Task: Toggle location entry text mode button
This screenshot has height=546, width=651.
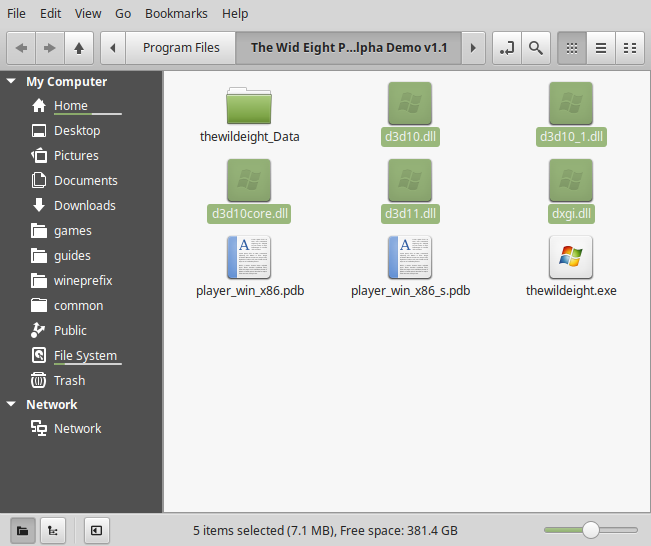Action: pyautogui.click(x=507, y=48)
